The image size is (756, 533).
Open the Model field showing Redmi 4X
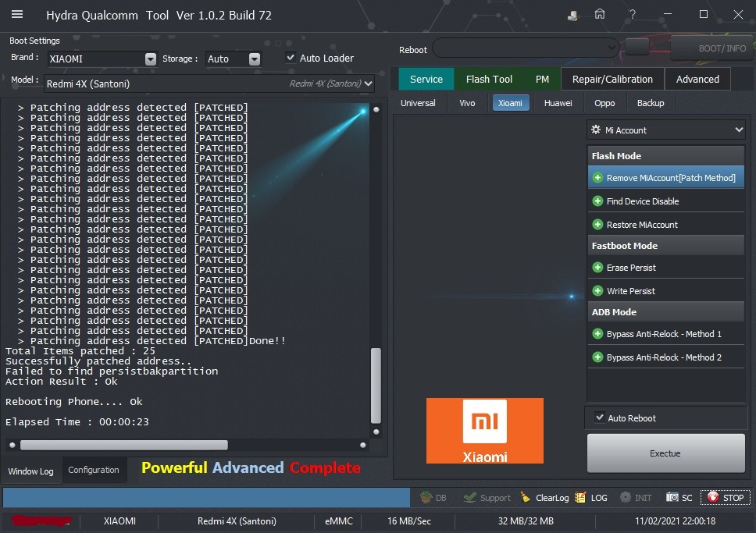click(x=211, y=84)
